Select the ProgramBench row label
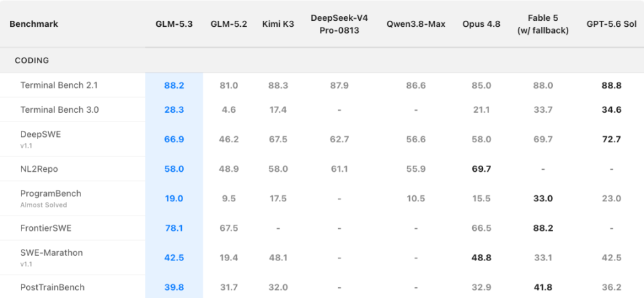The height and width of the screenshot is (298, 644). [50, 193]
